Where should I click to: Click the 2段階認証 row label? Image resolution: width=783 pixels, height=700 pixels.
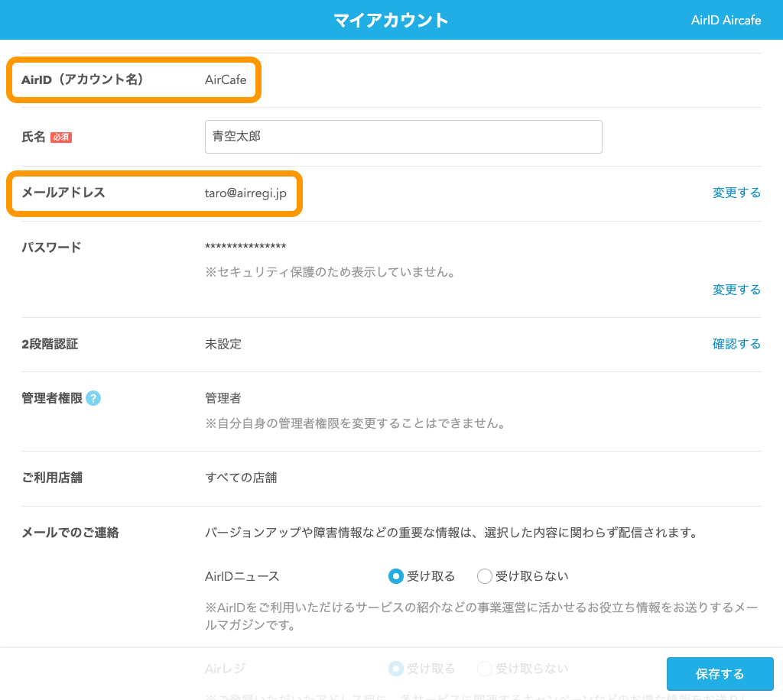click(50, 344)
